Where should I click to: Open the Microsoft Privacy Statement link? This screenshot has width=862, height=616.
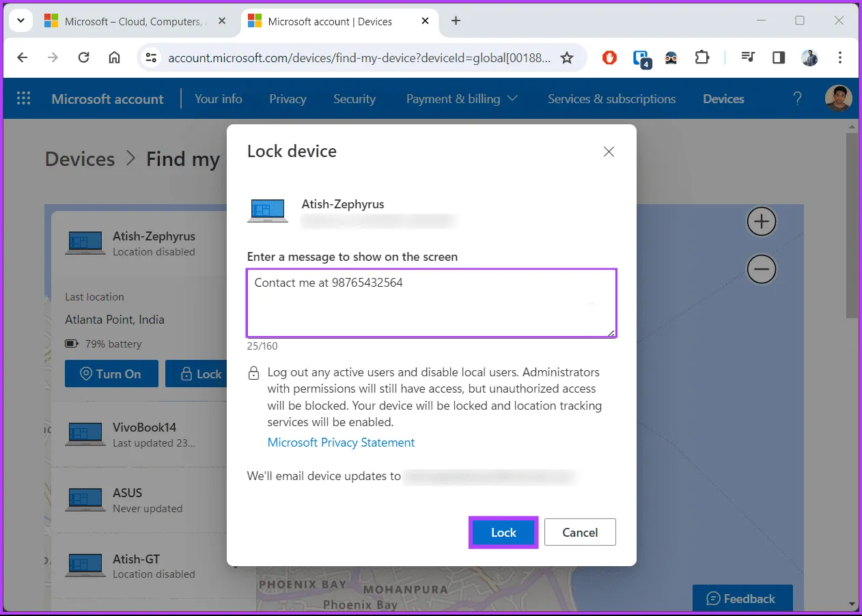pyautogui.click(x=341, y=443)
